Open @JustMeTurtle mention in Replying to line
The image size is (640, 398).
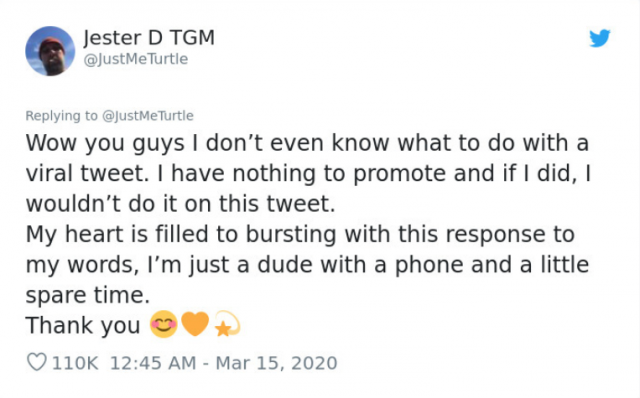[x=147, y=116]
